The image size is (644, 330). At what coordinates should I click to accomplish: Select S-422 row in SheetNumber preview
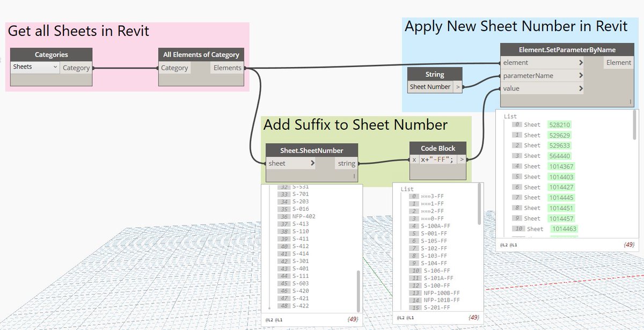tap(292, 306)
